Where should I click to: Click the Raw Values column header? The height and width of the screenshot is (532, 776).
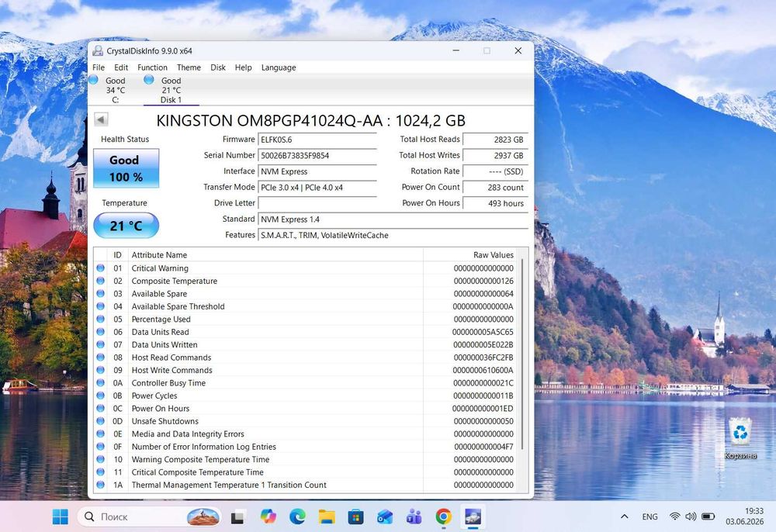click(470, 255)
